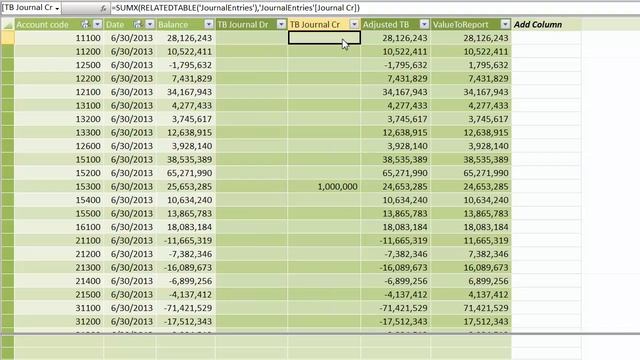Click balance cell 34,167,943 in Balance column
The width and height of the screenshot is (640, 360).
(x=186, y=92)
